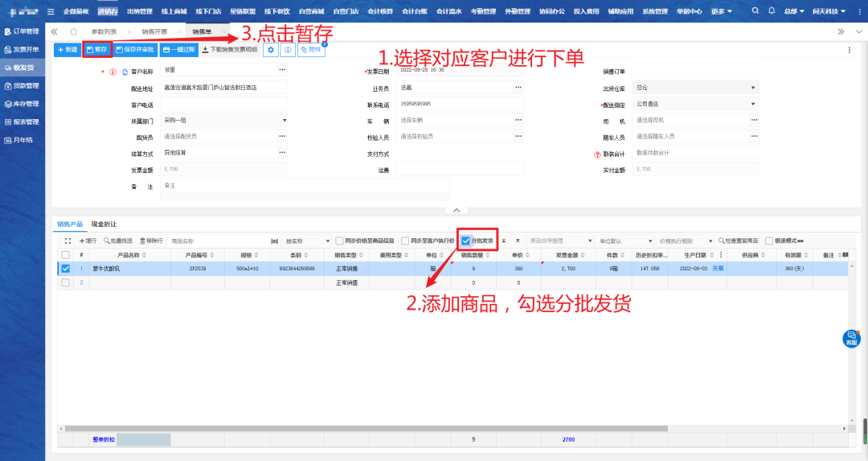868x461 pixels.
Task: Enable 同步价格至商品信息 checkbox
Action: coord(340,241)
